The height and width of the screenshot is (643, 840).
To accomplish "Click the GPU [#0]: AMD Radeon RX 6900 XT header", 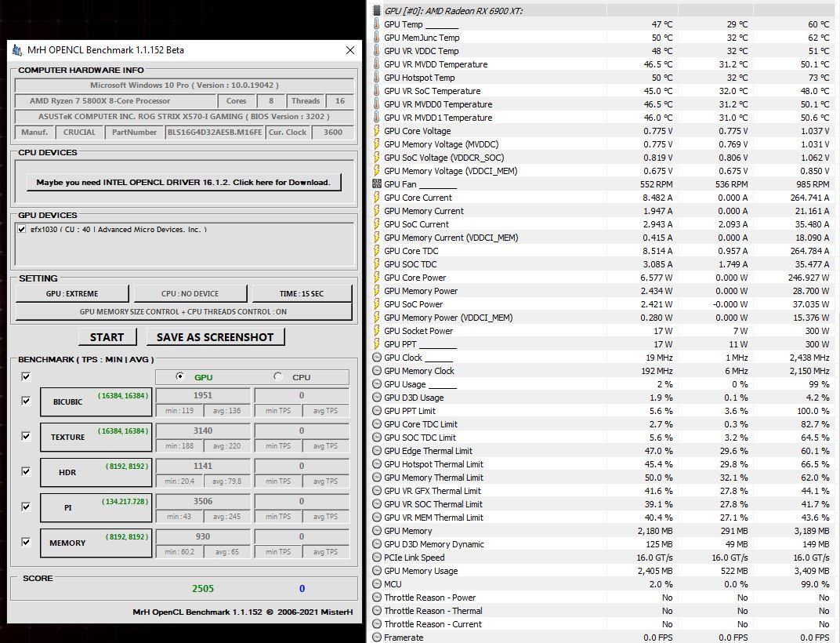I will pyautogui.click(x=453, y=10).
